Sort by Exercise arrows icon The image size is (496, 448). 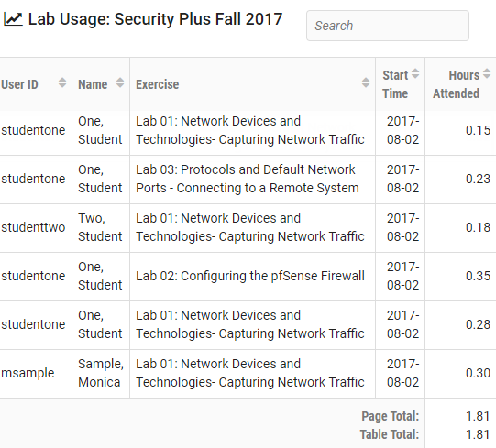point(366,82)
